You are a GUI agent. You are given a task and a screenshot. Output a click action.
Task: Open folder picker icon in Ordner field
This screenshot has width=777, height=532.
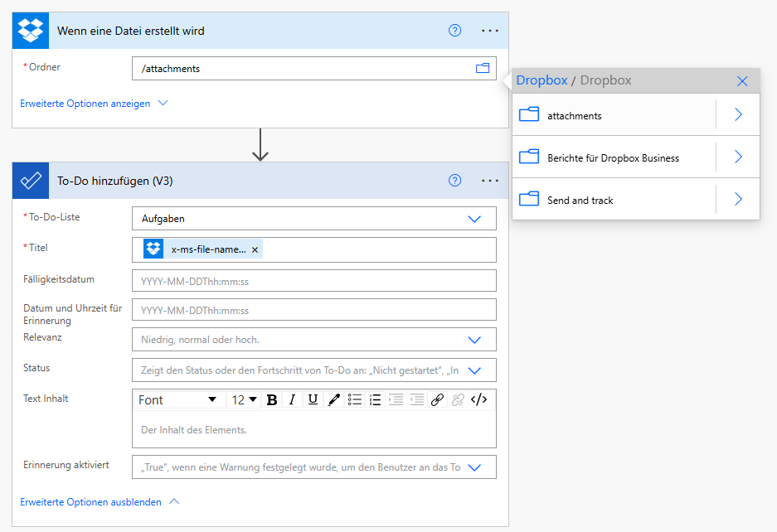tap(483, 68)
